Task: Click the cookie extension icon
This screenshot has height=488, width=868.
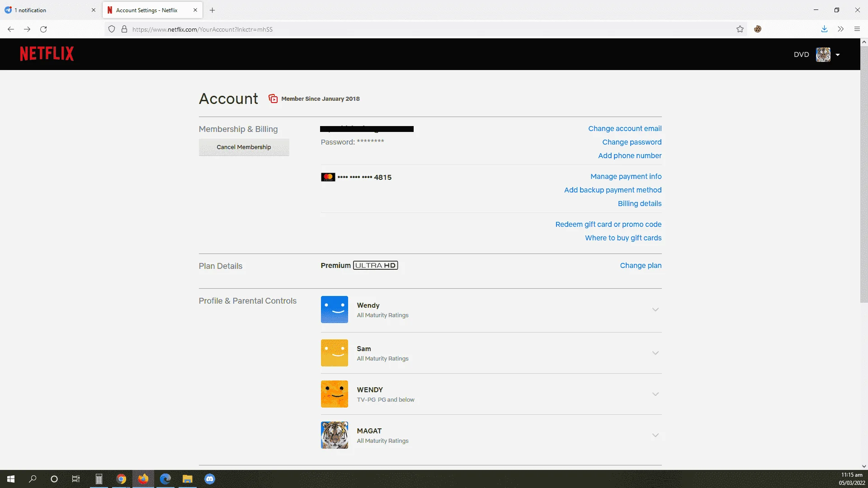Action: [x=758, y=29]
